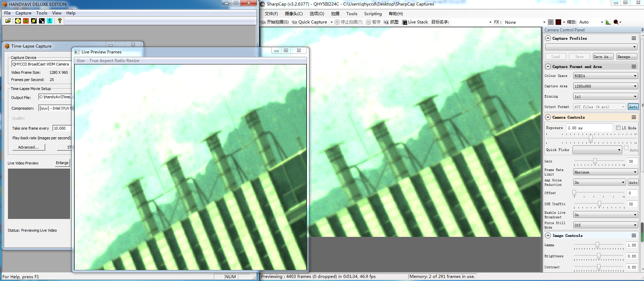Click the Save As.. profile button

point(603,57)
